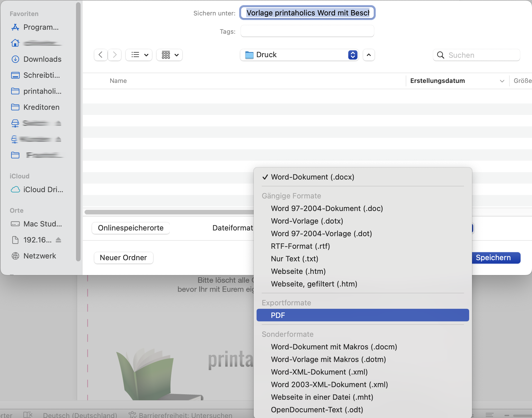
Task: Open the printaholi... folder in sidebar
Action: point(36,91)
